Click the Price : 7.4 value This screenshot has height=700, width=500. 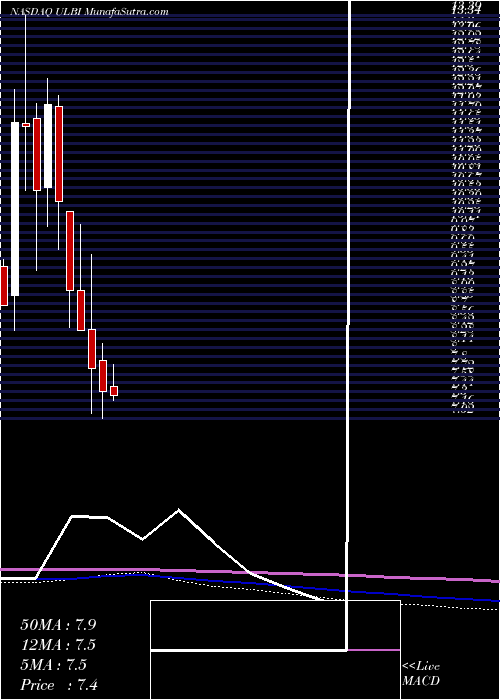pos(60,685)
